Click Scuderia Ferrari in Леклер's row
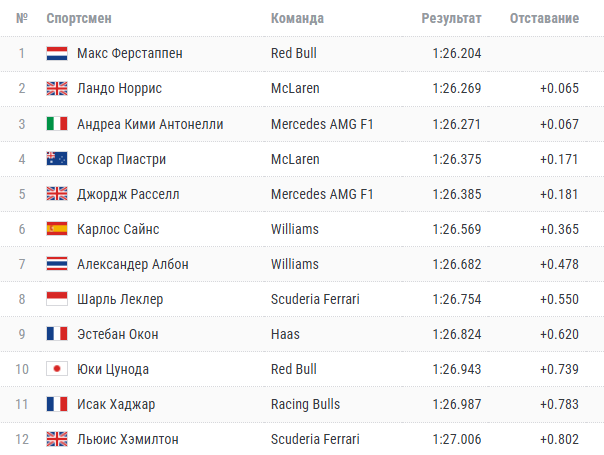This screenshot has height=455, width=604. 315,299
